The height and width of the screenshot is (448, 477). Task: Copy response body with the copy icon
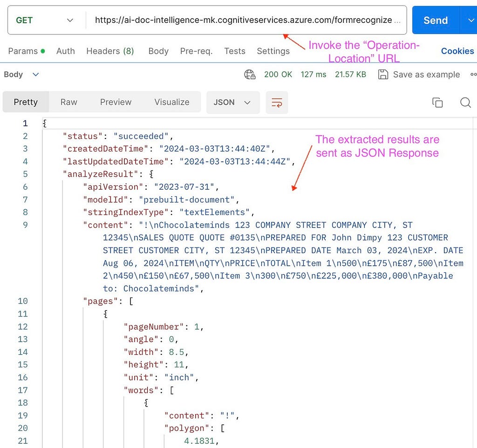[437, 102]
